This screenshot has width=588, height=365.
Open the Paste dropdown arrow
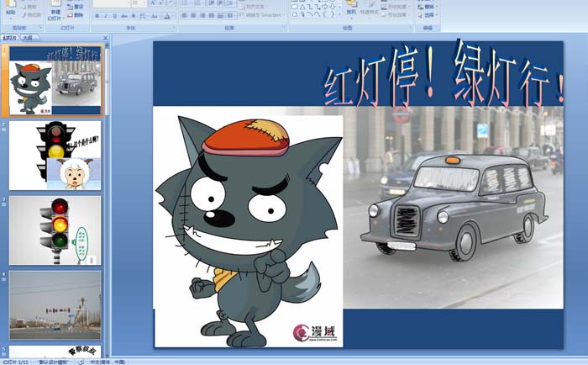pos(11,19)
